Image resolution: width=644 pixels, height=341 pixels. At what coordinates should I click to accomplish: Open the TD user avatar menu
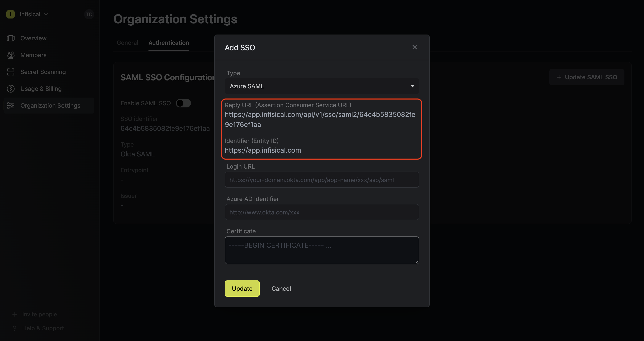(x=89, y=14)
